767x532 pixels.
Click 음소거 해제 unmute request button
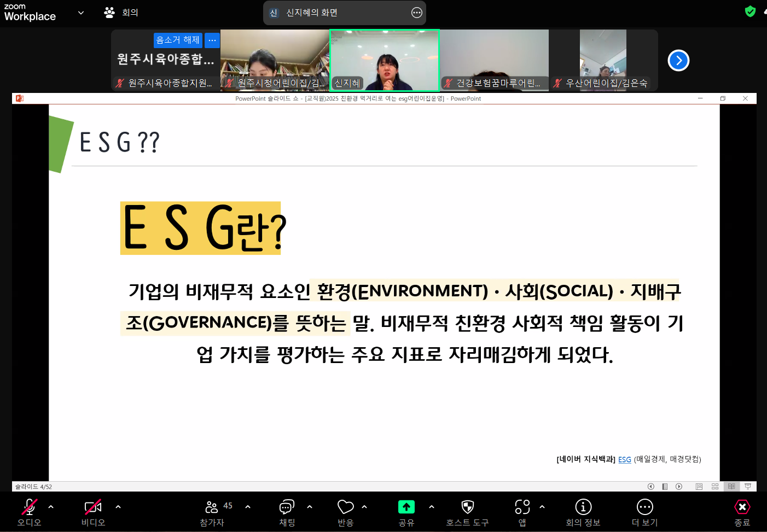[178, 40]
